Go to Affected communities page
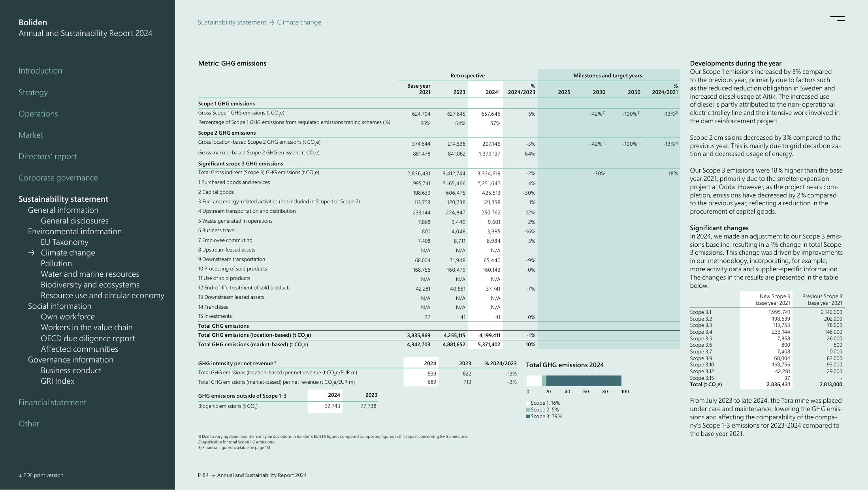This screenshot has height=490, width=868. click(79, 349)
